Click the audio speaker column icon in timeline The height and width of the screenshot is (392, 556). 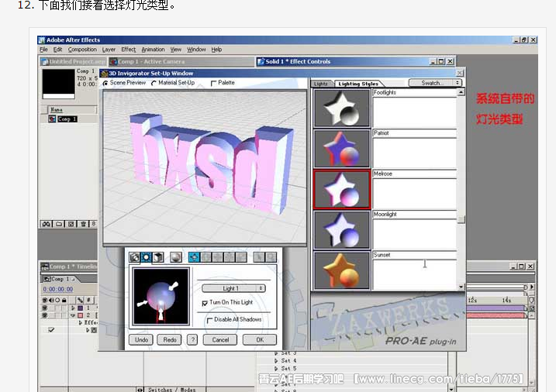(51, 301)
